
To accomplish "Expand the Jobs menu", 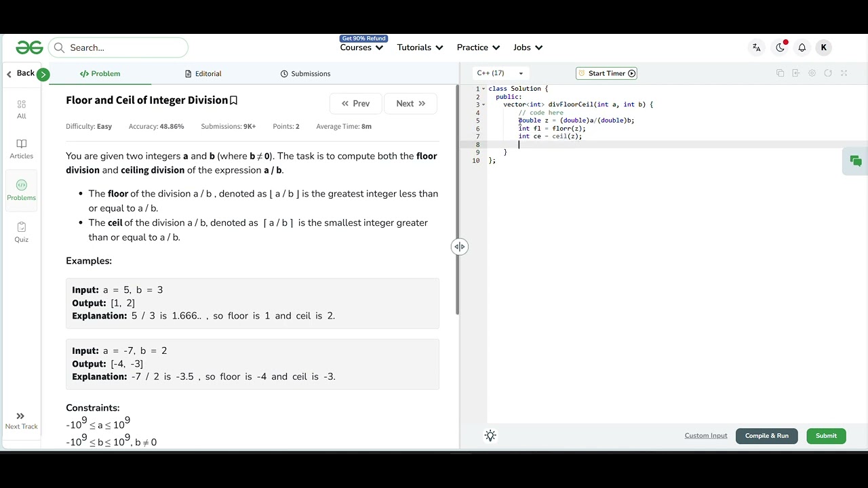I will (x=528, y=47).
